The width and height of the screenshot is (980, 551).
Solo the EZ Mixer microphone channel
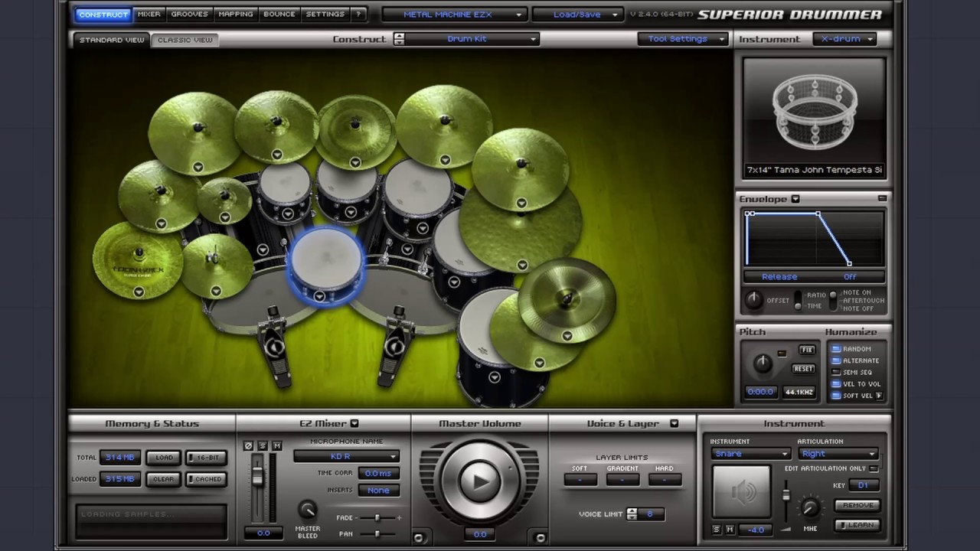(263, 445)
